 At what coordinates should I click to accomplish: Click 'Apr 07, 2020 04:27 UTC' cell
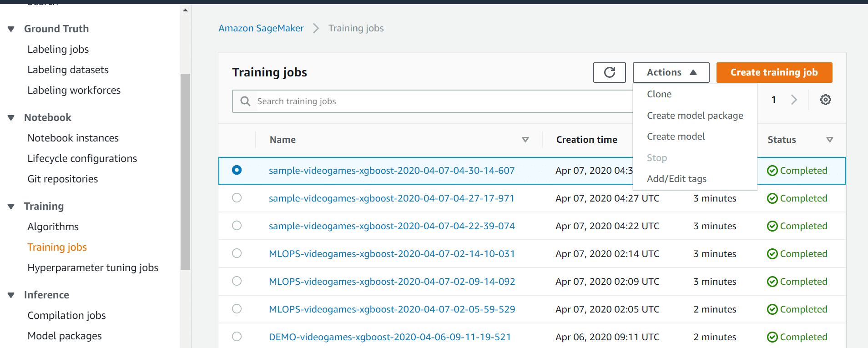[607, 198]
